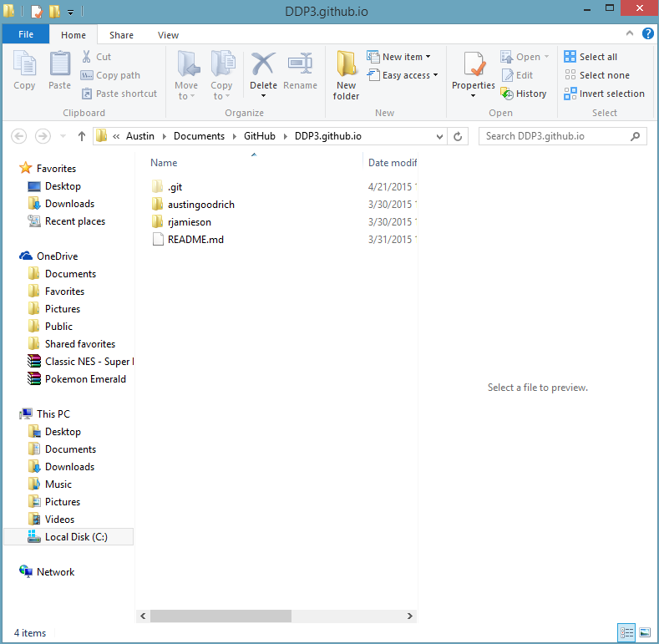
Task: Switch to large icons view
Action: click(644, 632)
